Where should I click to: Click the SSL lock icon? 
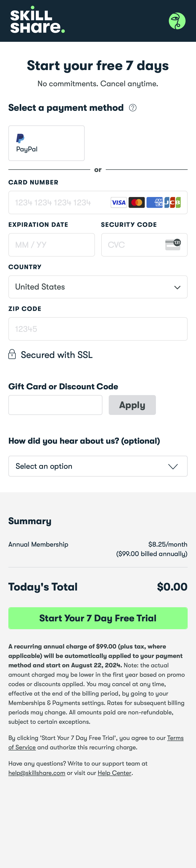pos(12,354)
